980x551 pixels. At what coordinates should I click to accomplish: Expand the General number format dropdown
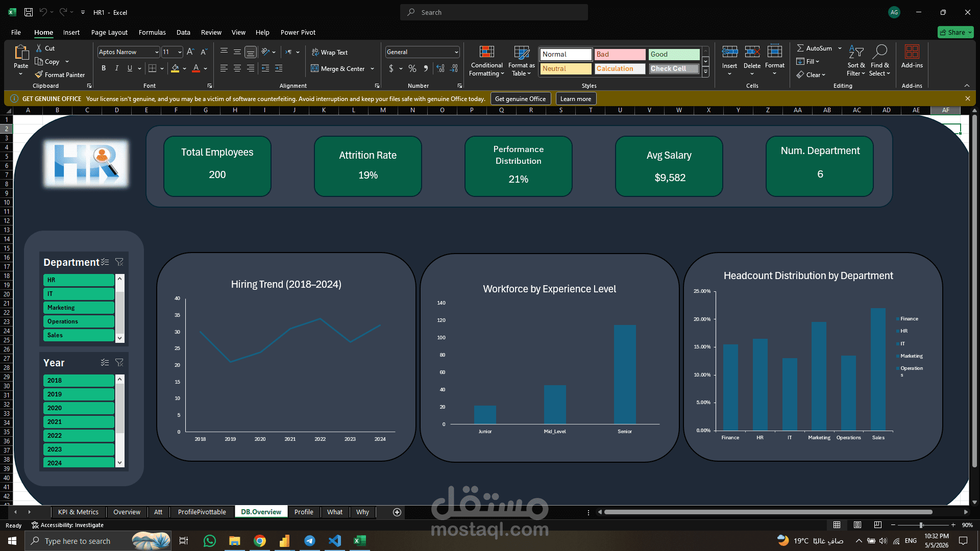456,52
